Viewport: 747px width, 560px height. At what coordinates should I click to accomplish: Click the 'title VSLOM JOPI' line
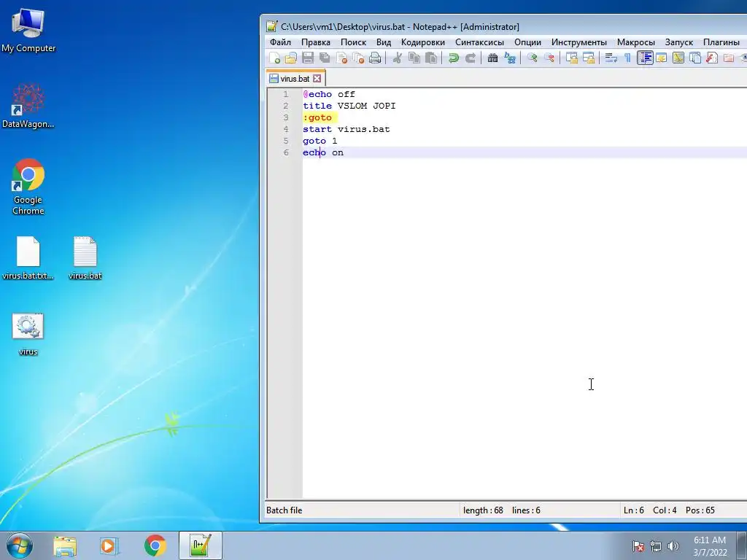[x=349, y=106]
